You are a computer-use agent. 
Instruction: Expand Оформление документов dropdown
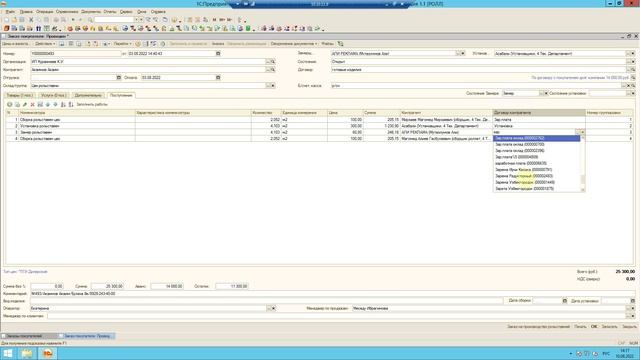coord(293,44)
